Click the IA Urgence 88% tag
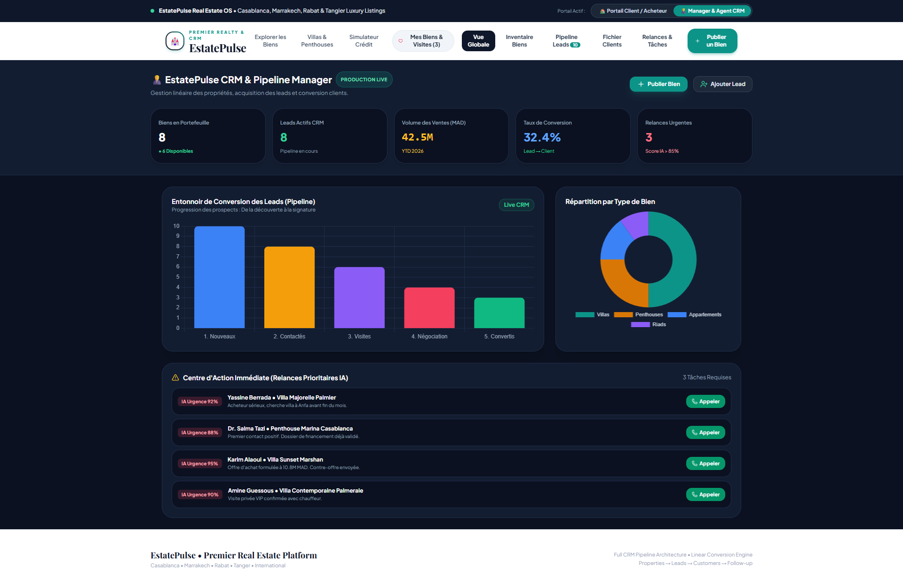The height and width of the screenshot is (588, 903). 200,432
